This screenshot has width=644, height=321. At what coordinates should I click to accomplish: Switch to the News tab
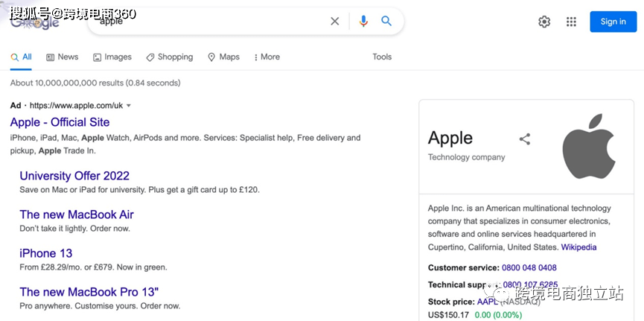click(63, 57)
